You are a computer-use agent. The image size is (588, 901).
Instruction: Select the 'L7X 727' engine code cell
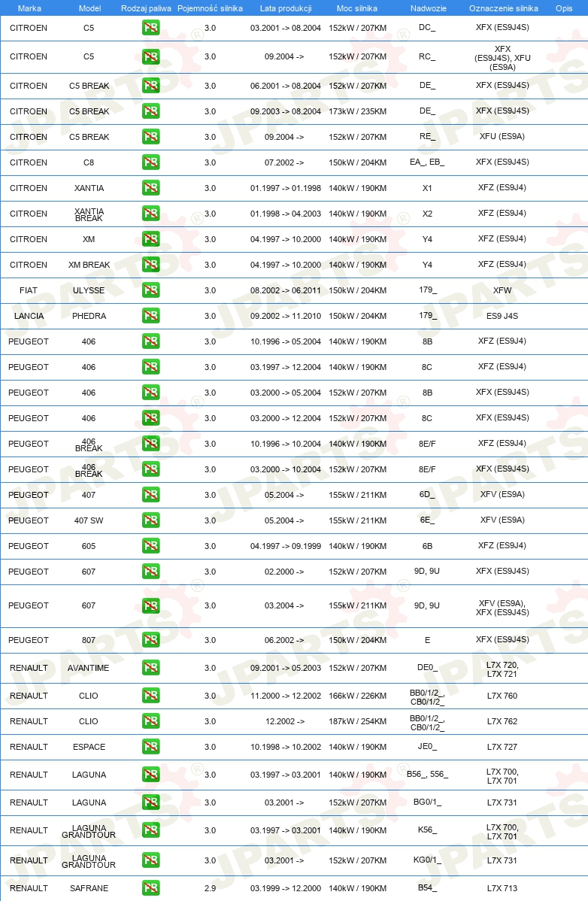coord(502,746)
